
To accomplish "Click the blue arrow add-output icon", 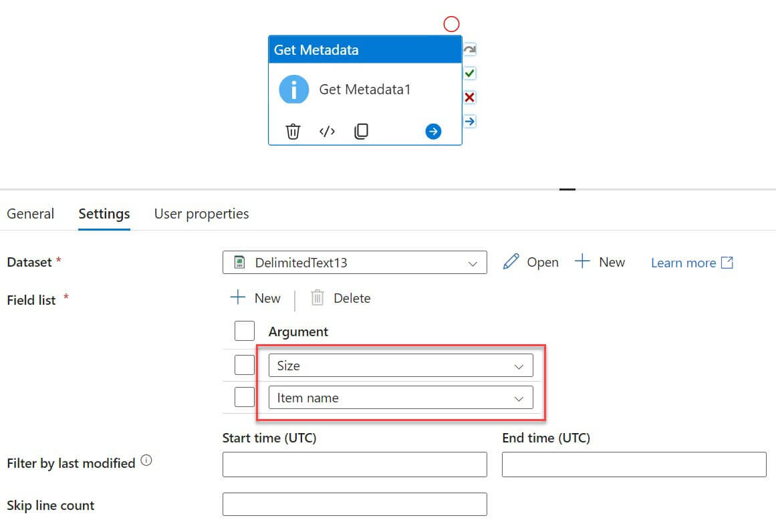I will tap(433, 132).
